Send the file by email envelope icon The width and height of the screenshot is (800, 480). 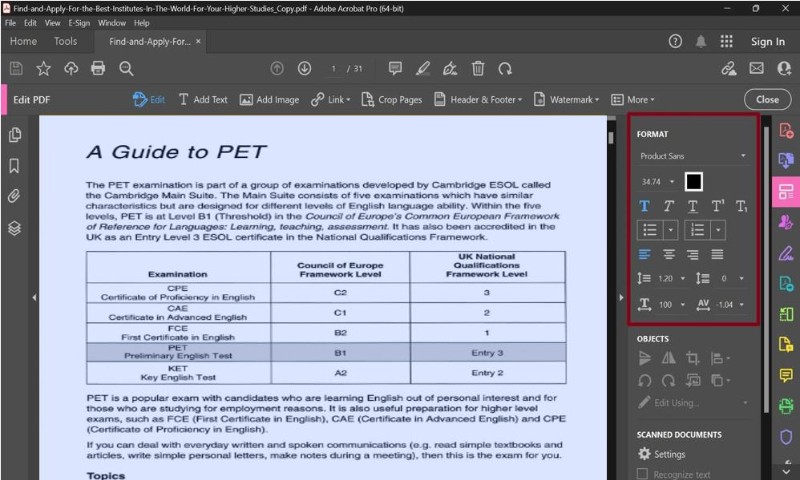click(x=757, y=68)
